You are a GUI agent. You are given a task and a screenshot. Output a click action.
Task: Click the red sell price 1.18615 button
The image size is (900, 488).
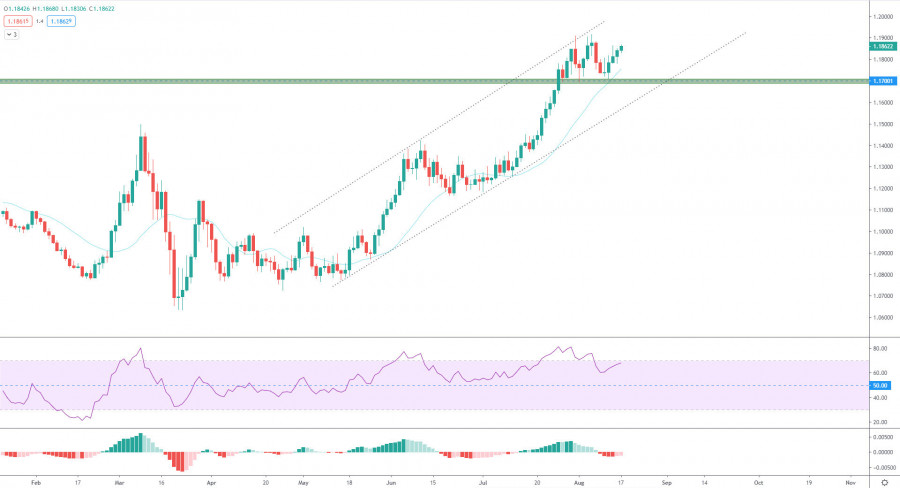pyautogui.click(x=17, y=20)
